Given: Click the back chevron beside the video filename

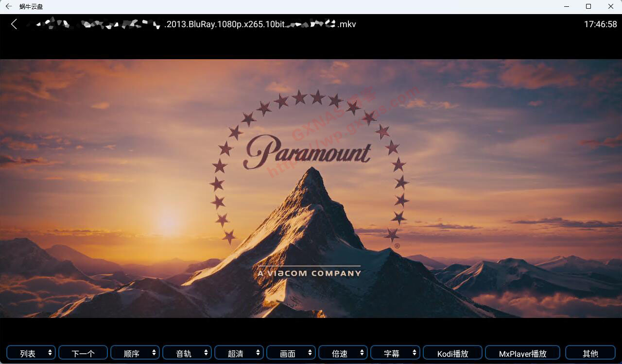Looking at the screenshot, I should pyautogui.click(x=14, y=24).
